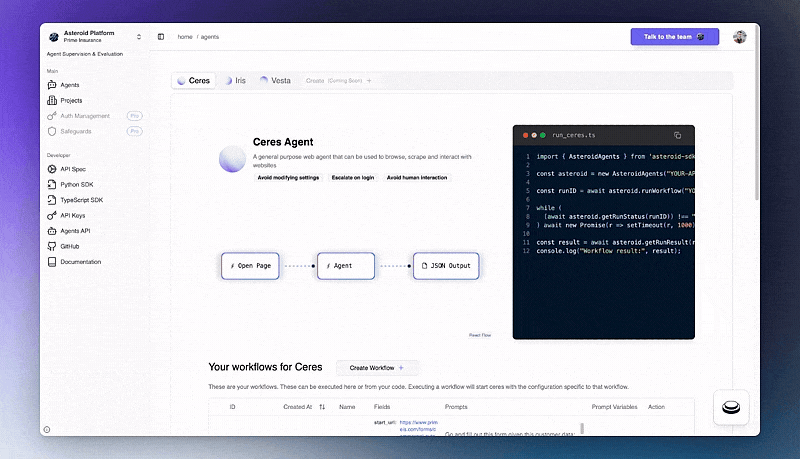Click the Talk to the team button

674,37
